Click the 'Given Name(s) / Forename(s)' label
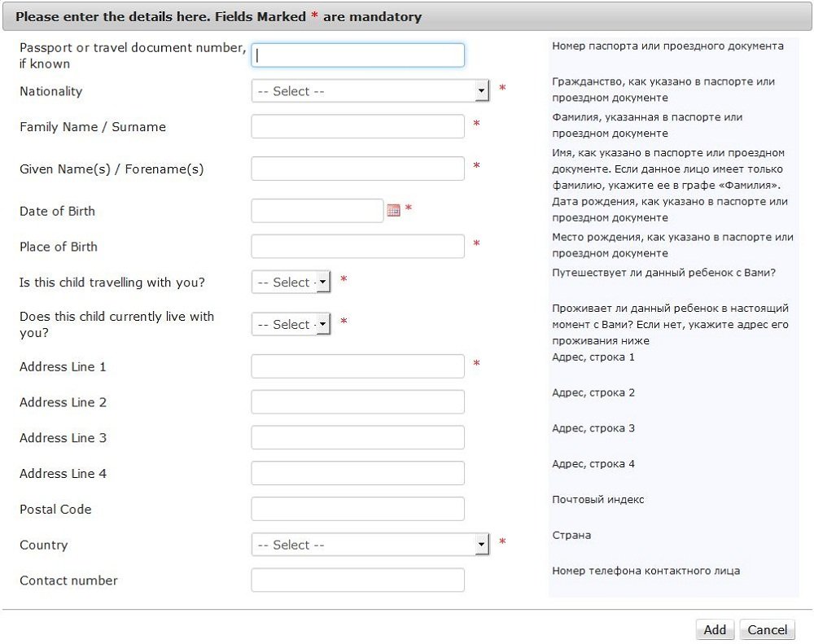This screenshot has height=644, width=814. tap(112, 169)
